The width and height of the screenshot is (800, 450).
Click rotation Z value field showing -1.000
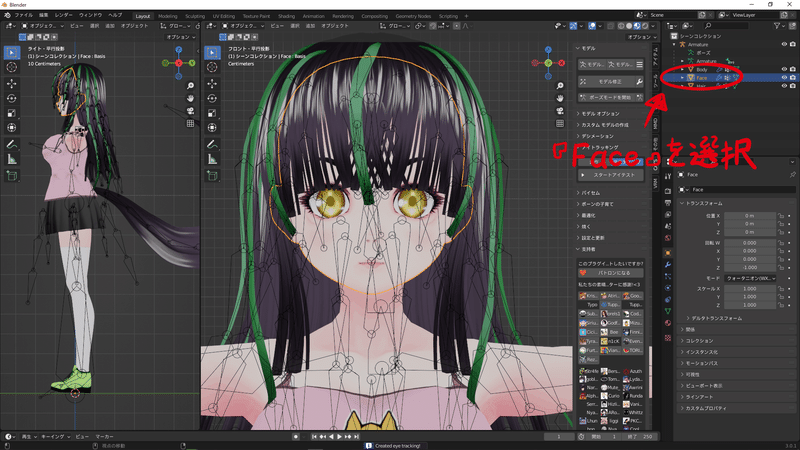click(749, 267)
